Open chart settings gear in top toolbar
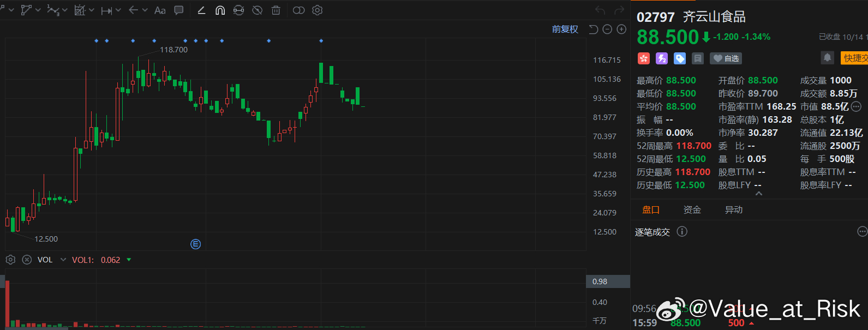868x330 pixels. click(317, 10)
